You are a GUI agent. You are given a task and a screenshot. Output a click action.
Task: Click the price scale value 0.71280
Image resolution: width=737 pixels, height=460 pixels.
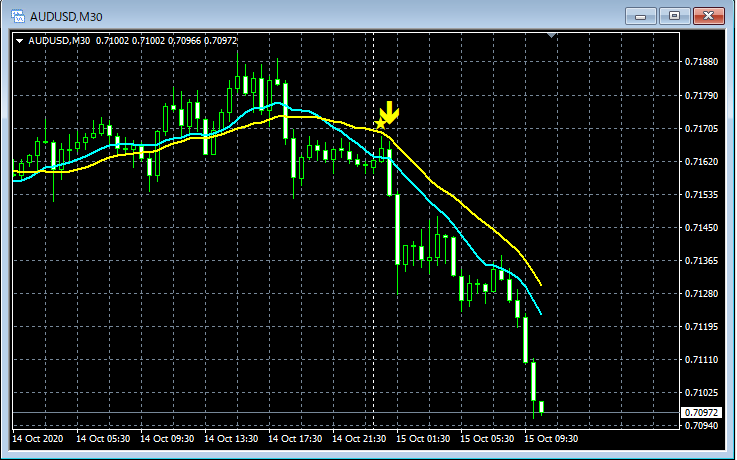(x=701, y=293)
